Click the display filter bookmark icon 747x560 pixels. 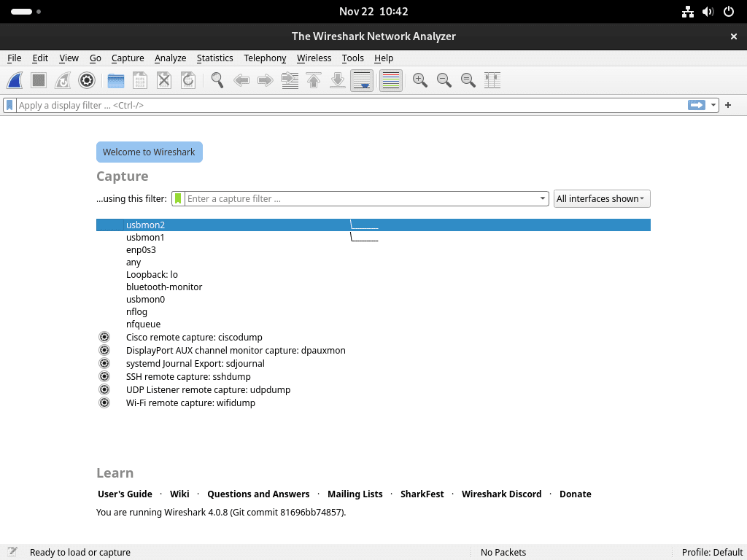click(x=9, y=105)
